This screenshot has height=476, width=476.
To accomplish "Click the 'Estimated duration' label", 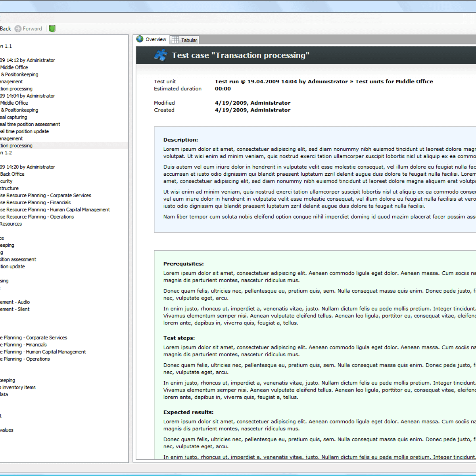I will point(178,88).
